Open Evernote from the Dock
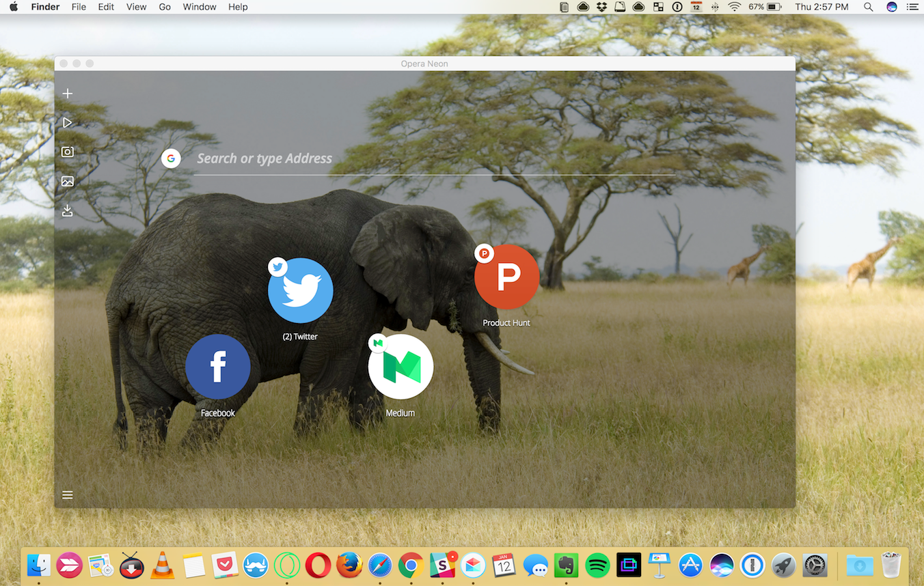The height and width of the screenshot is (586, 924). click(566, 565)
